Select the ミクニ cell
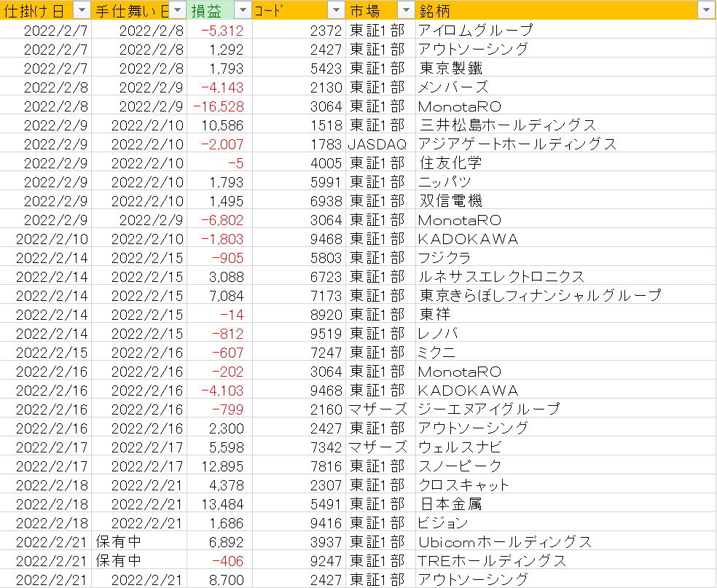Screen dimensions: 717x588 (x=566, y=353)
